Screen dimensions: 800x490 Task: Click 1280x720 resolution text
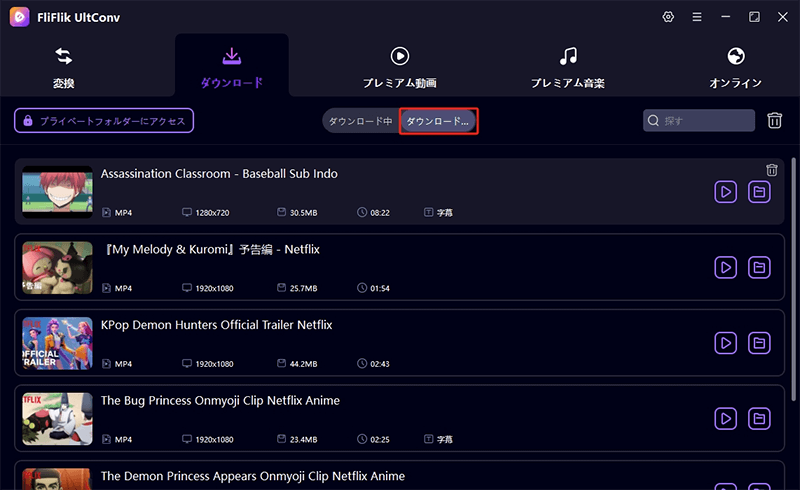coord(212,213)
